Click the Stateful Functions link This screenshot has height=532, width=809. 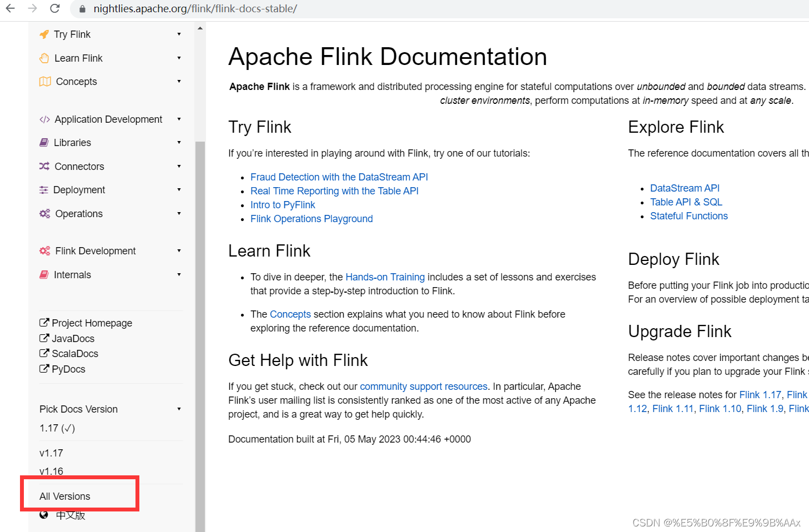[689, 216]
